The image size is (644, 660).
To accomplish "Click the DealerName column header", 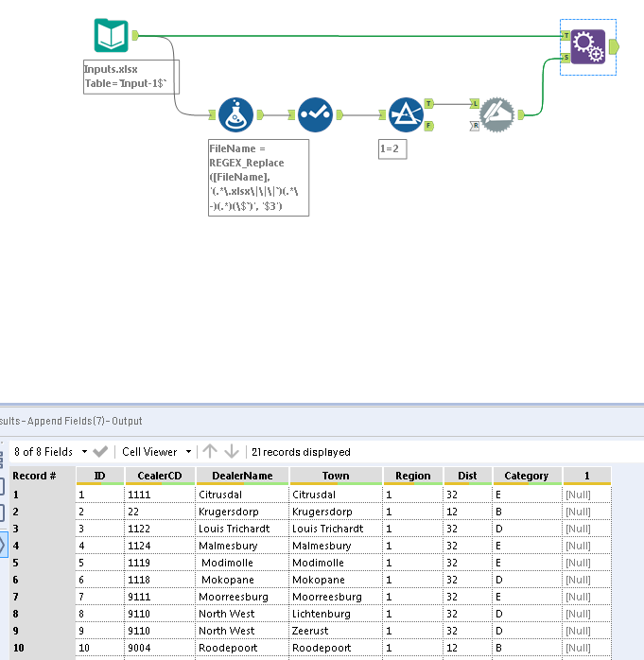I will (x=242, y=476).
